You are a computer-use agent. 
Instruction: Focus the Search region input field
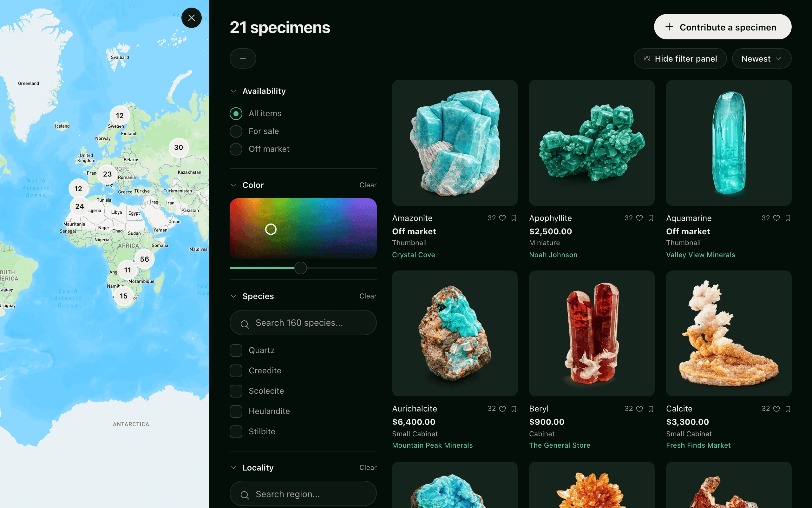[303, 493]
